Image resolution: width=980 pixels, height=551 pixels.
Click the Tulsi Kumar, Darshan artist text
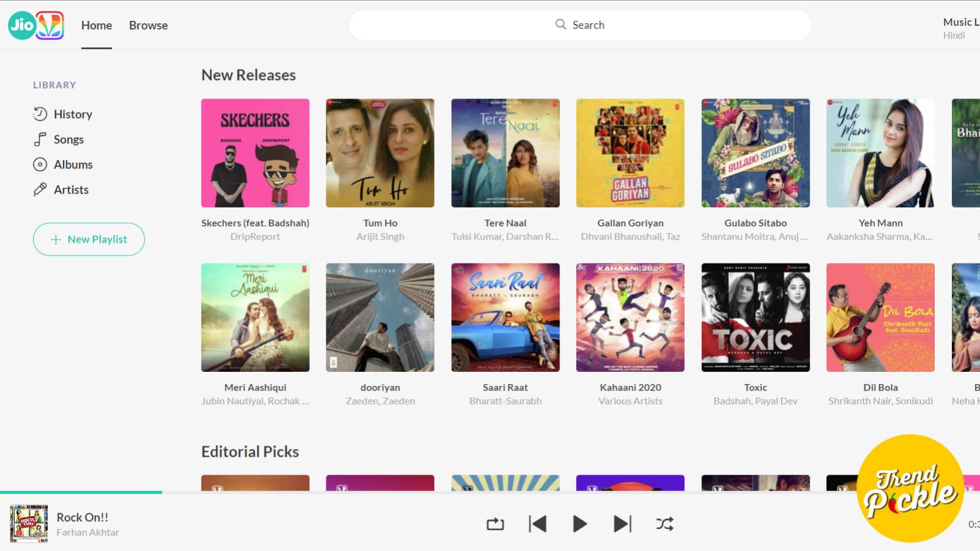[506, 237]
